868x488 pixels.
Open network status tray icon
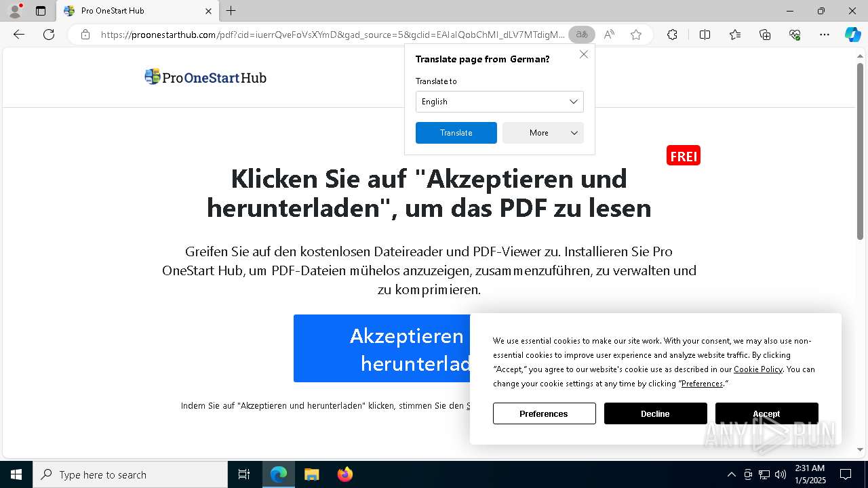pos(764,474)
